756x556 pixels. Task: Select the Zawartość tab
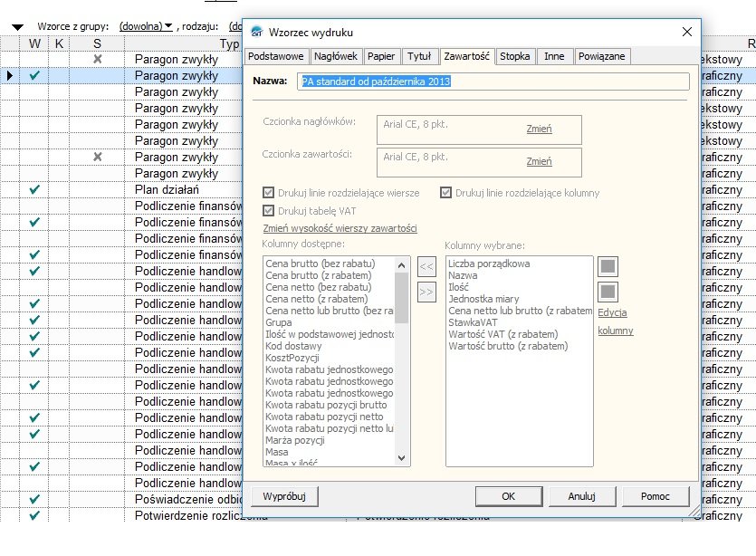pyautogui.click(x=466, y=56)
